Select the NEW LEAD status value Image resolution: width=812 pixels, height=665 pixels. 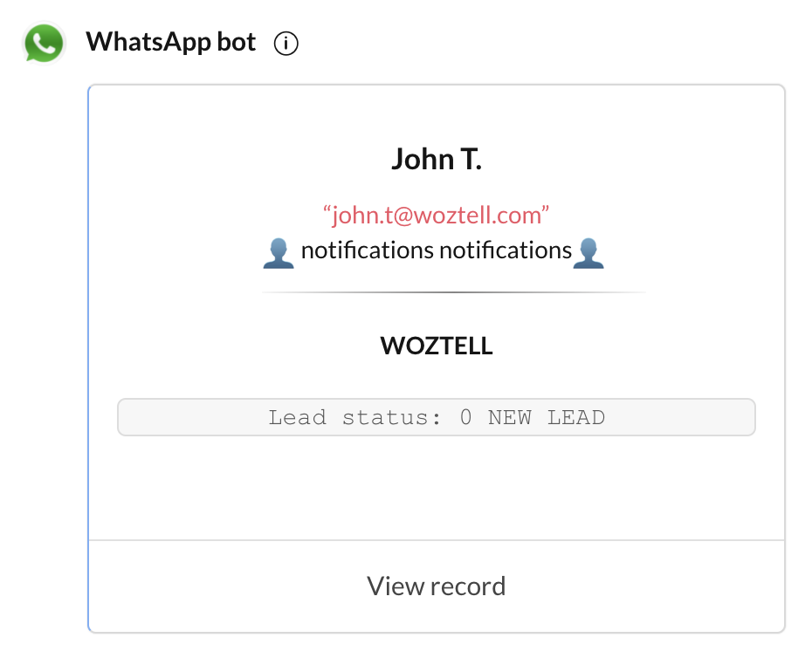(x=547, y=417)
